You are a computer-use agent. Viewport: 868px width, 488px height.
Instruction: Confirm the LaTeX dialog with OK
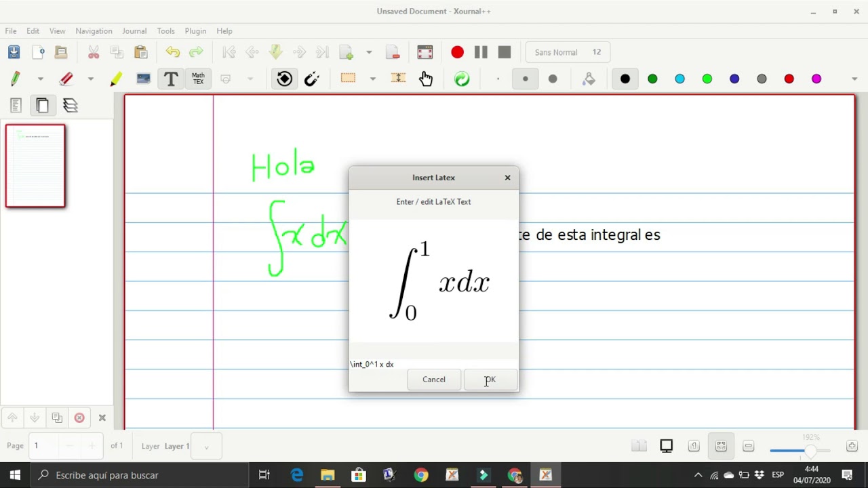(x=490, y=380)
